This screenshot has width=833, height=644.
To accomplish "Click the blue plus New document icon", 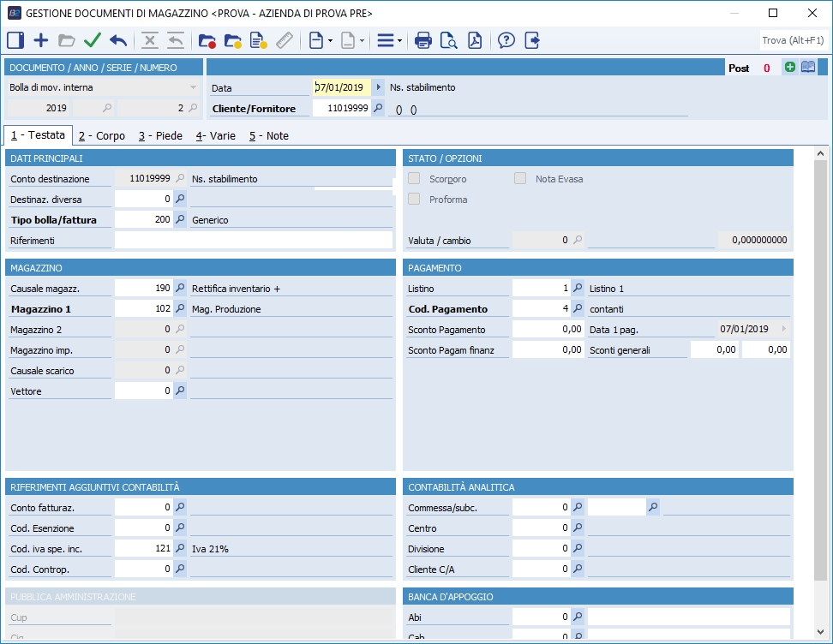I will (40, 40).
